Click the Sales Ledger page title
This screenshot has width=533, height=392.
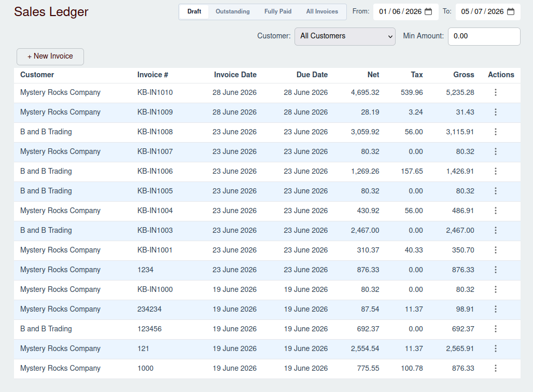[x=51, y=12]
